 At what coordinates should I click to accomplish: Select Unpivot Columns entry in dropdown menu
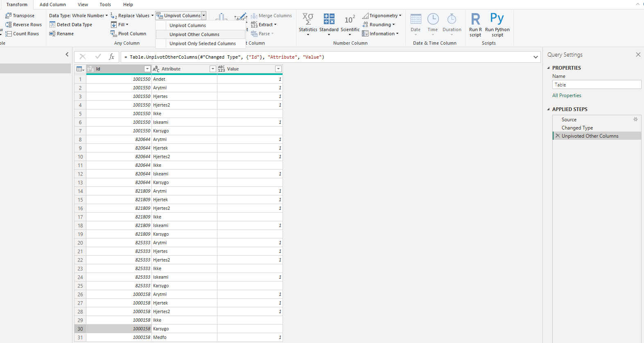click(201, 25)
